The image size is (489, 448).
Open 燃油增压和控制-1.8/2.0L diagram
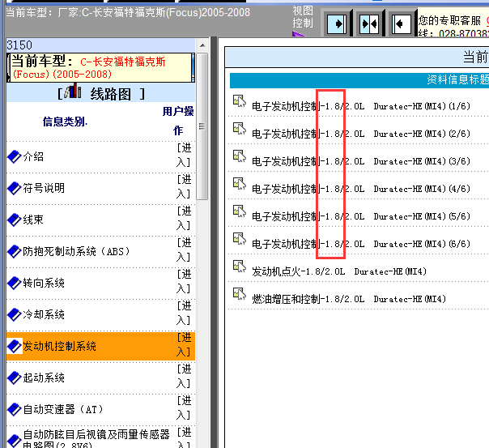click(x=349, y=299)
